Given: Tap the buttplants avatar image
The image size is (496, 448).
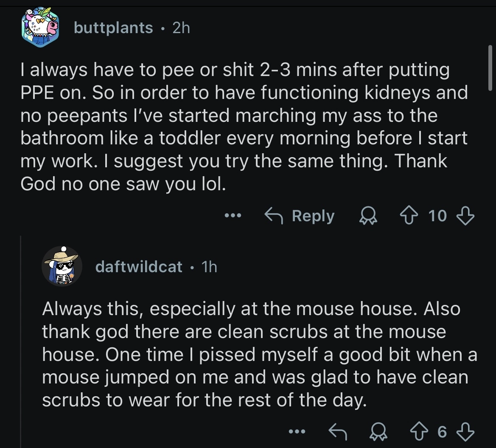Looking at the screenshot, I should pyautogui.click(x=40, y=27).
